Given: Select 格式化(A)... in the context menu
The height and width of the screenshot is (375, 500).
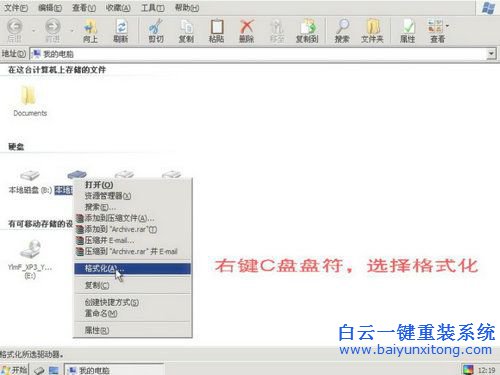Looking at the screenshot, I should (x=132, y=268).
